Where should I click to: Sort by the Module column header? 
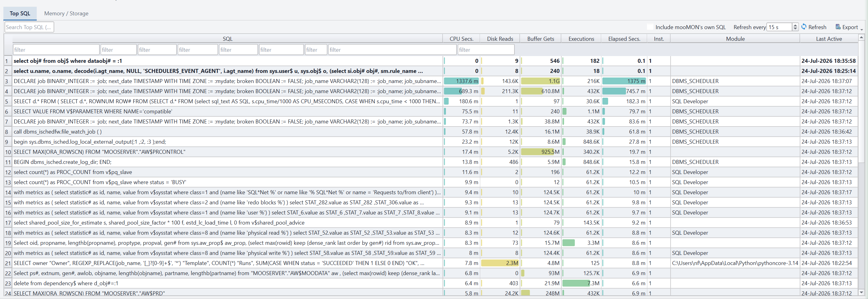tap(735, 39)
